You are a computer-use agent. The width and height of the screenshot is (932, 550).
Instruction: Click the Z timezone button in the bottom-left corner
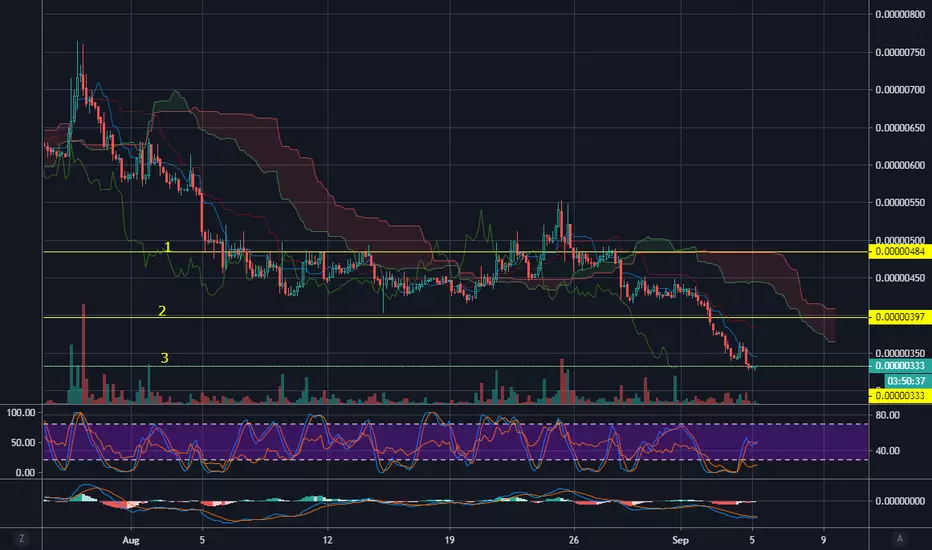click(x=21, y=539)
